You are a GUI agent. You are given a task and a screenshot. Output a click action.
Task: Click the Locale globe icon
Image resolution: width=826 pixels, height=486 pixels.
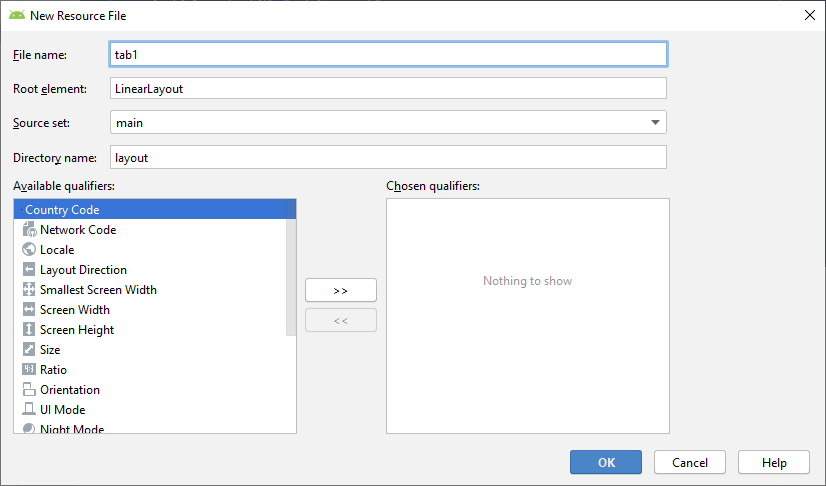click(29, 250)
